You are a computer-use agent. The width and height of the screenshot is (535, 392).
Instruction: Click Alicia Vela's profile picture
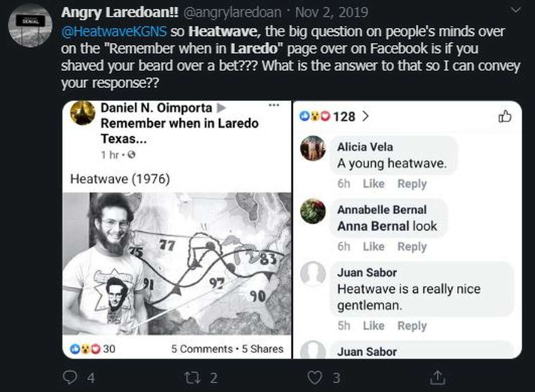tap(313, 148)
